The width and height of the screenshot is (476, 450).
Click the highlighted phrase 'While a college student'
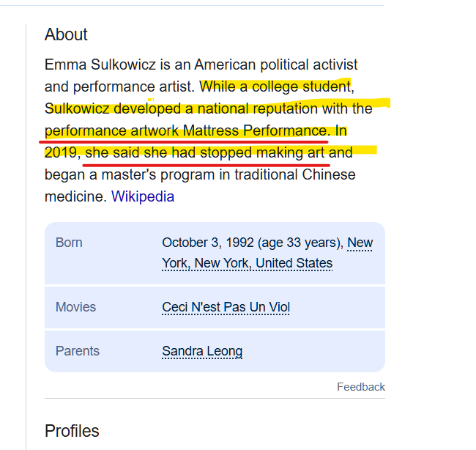point(275,86)
